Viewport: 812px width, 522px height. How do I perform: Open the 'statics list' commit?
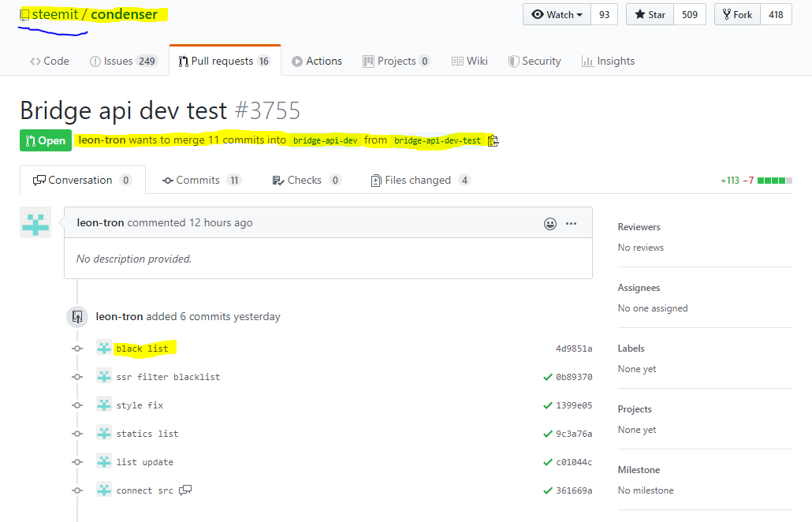tap(147, 434)
